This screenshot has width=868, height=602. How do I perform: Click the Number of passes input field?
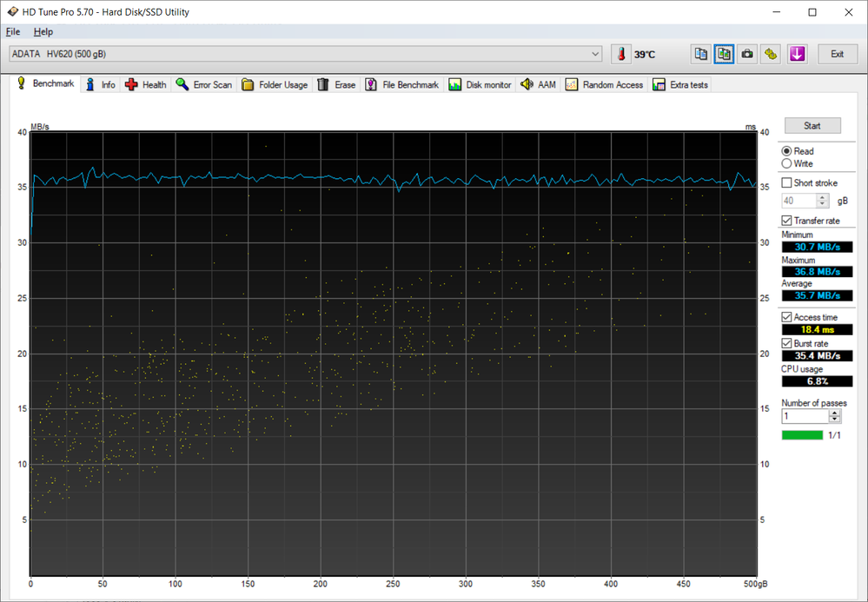[805, 417]
